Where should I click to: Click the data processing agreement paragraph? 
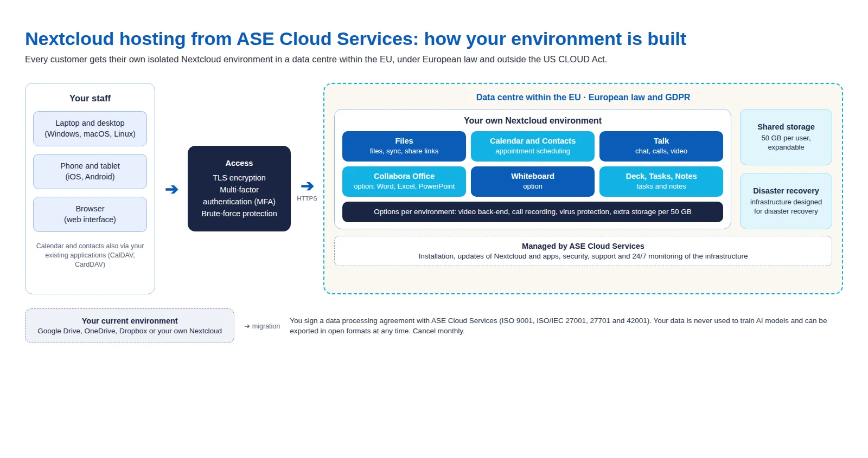558,326
